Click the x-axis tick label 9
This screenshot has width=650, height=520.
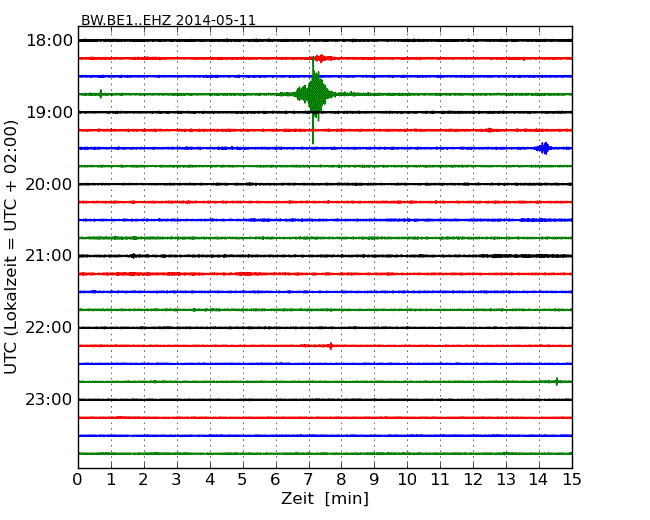[374, 480]
